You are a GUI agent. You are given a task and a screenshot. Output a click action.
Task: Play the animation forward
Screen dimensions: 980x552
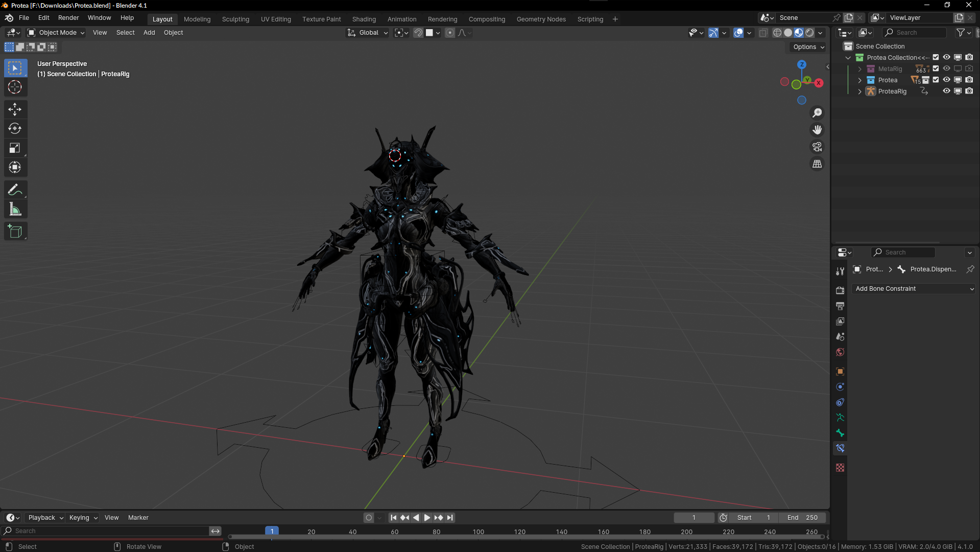click(427, 518)
